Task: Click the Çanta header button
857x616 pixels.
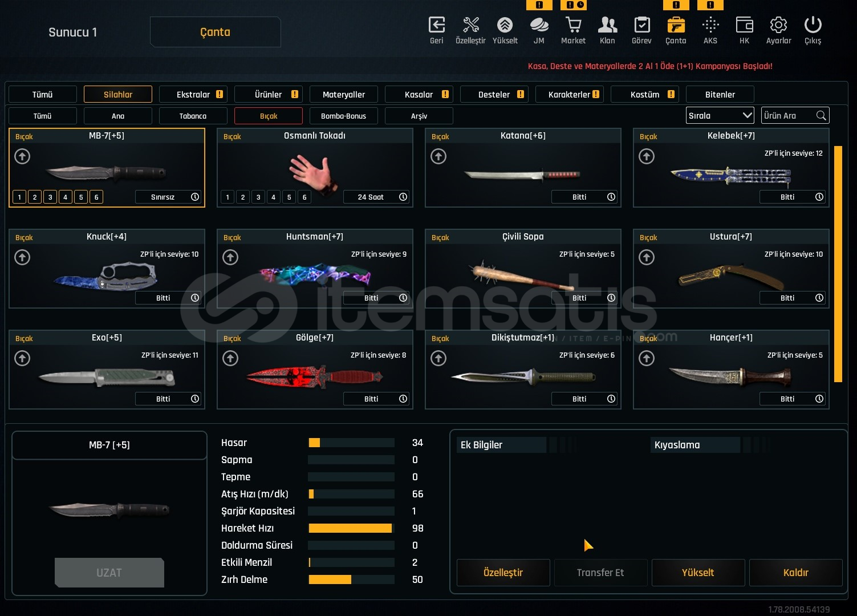Action: point(216,32)
